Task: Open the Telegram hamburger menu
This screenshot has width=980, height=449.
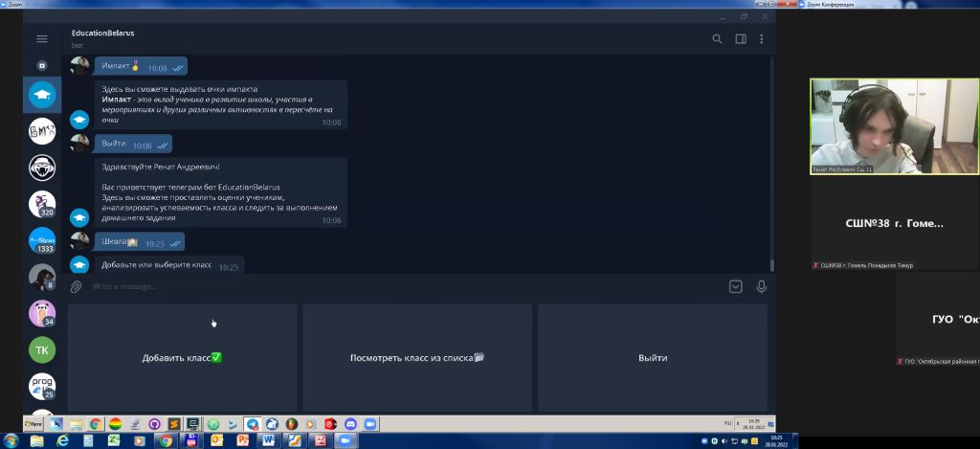Action: coord(41,39)
